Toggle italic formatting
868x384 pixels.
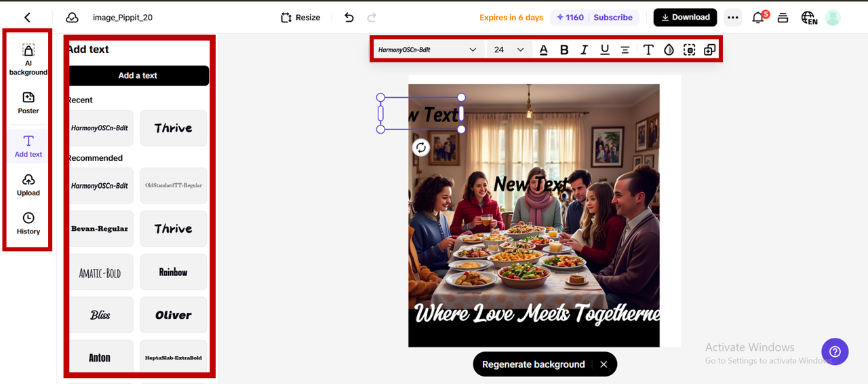(x=585, y=50)
